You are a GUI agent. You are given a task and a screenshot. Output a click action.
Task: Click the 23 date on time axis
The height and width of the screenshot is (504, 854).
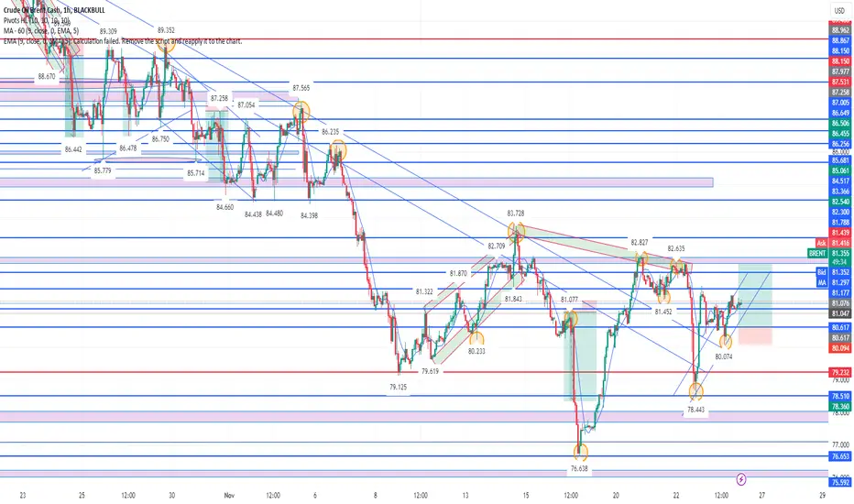click(22, 495)
